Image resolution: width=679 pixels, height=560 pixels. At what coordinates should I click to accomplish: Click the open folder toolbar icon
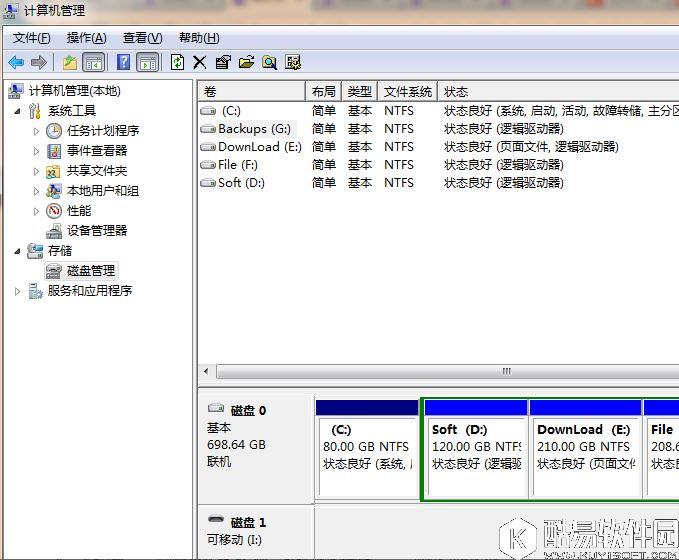point(246,62)
